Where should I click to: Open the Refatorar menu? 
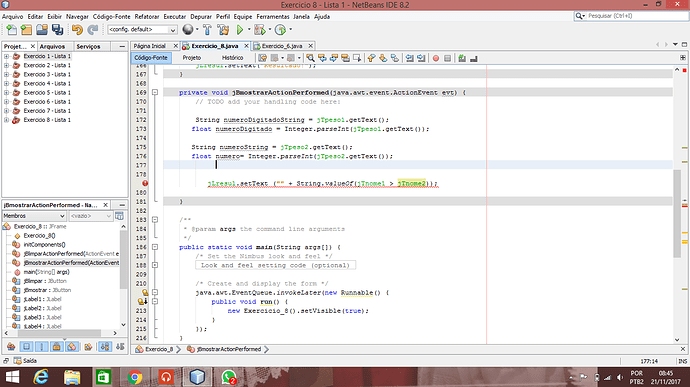click(147, 17)
